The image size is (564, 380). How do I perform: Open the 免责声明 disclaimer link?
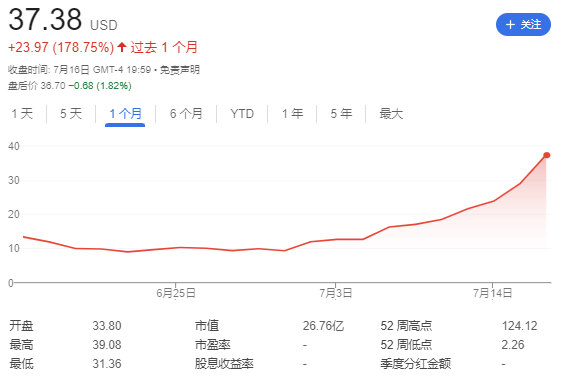click(x=179, y=69)
